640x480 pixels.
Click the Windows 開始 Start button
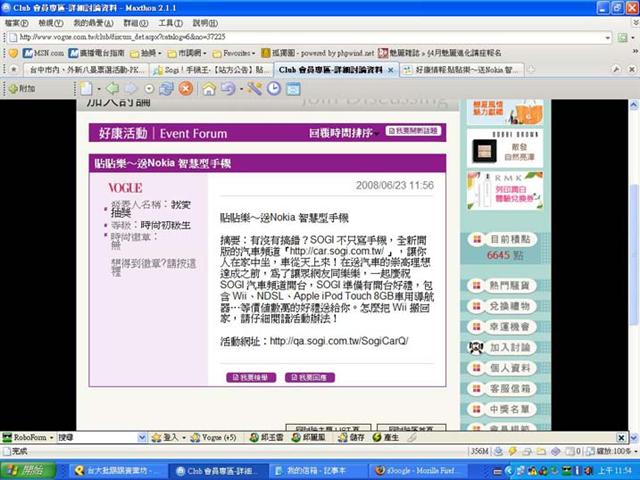pos(28,470)
